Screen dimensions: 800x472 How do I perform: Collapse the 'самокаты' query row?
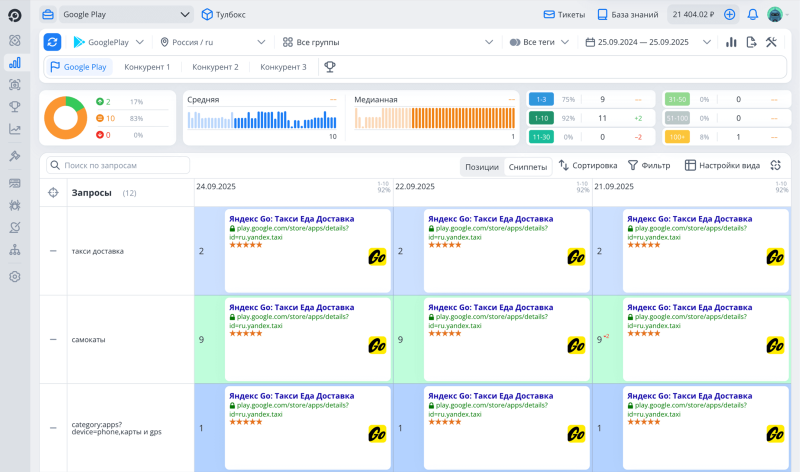point(53,339)
